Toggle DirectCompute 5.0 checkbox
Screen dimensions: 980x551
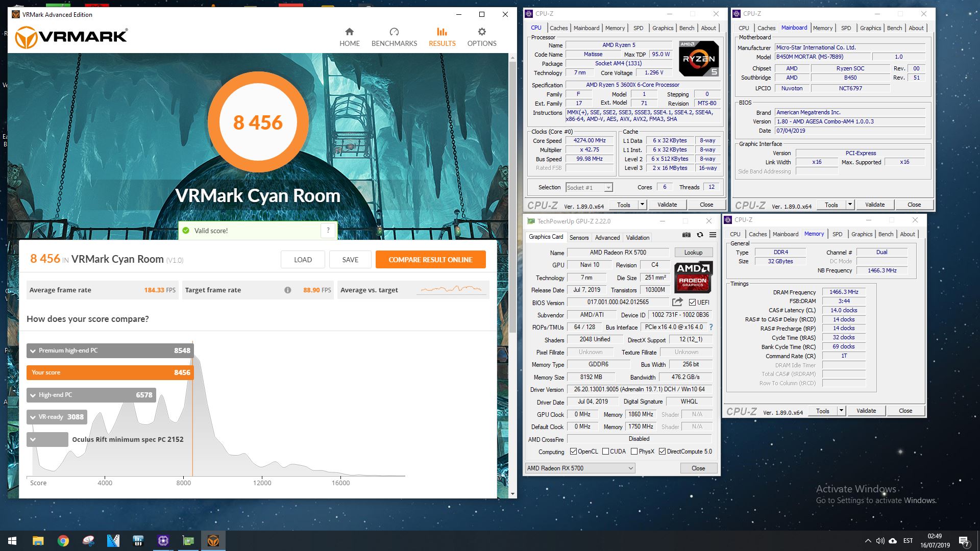(x=662, y=452)
